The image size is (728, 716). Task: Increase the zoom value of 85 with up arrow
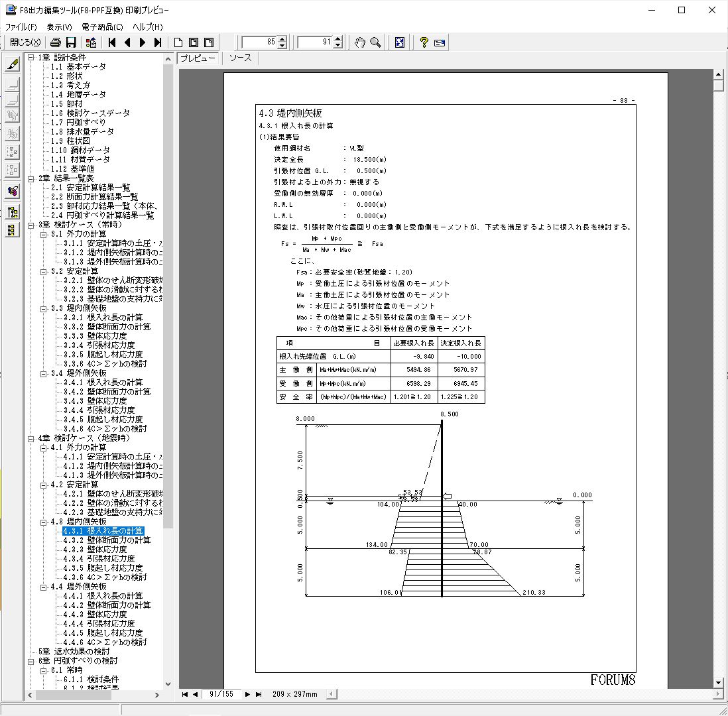[x=282, y=39]
